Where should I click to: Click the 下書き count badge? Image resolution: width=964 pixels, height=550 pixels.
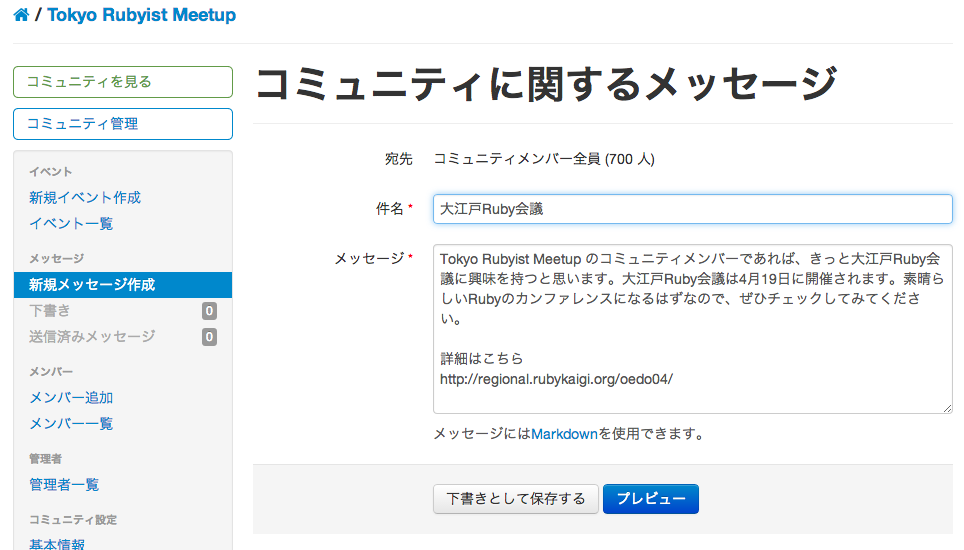pos(209,311)
